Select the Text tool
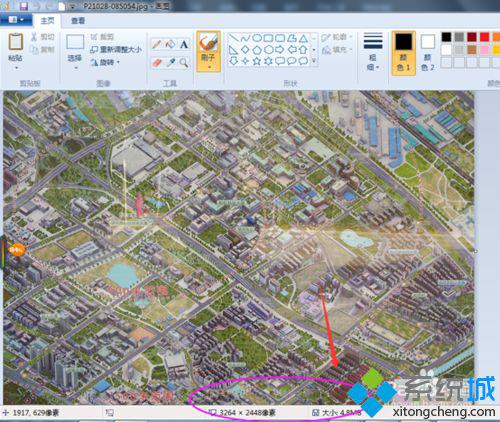Viewport: 500px width, 422px height. click(184, 44)
